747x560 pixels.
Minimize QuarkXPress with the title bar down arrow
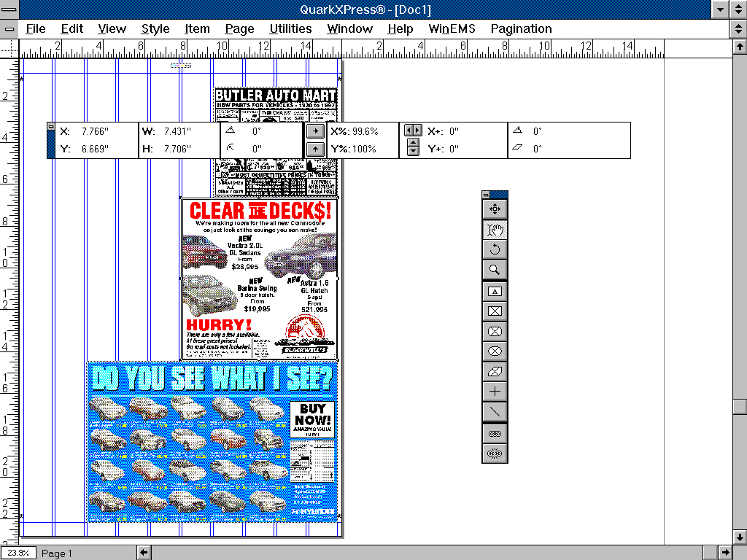coord(721,9)
